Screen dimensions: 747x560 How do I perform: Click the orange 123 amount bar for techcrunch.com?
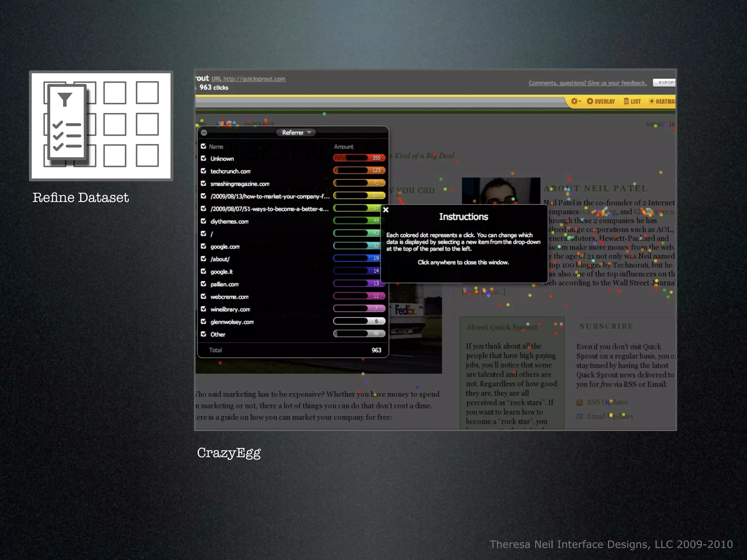pyautogui.click(x=359, y=170)
